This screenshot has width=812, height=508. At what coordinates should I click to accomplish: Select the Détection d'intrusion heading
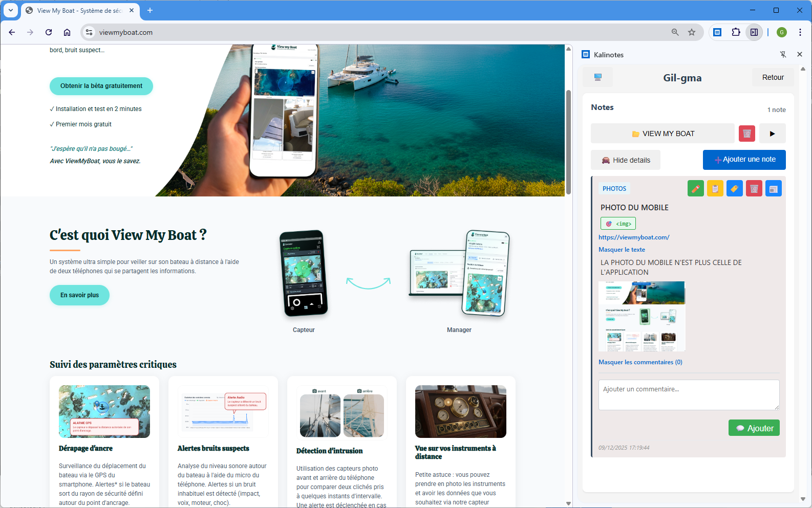[x=329, y=451]
